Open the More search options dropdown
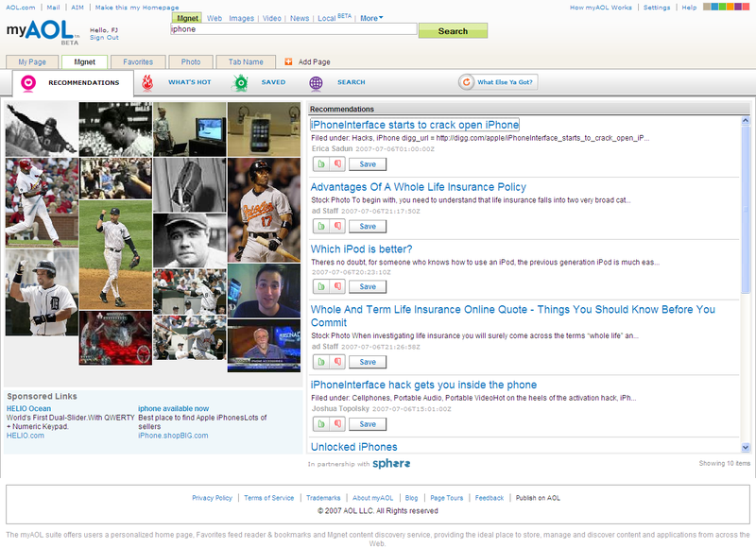 point(371,18)
